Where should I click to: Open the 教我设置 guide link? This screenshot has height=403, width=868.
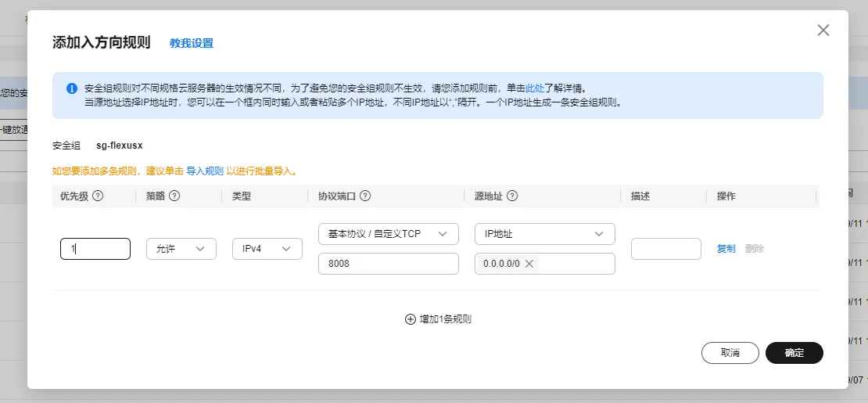(x=192, y=43)
